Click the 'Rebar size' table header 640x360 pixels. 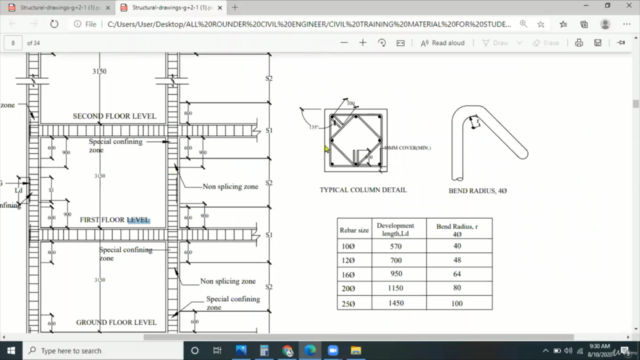(x=354, y=230)
